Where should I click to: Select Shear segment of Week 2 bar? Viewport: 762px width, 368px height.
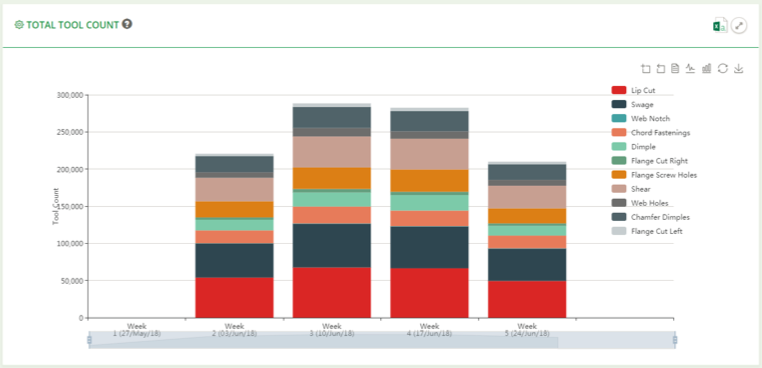(234, 190)
